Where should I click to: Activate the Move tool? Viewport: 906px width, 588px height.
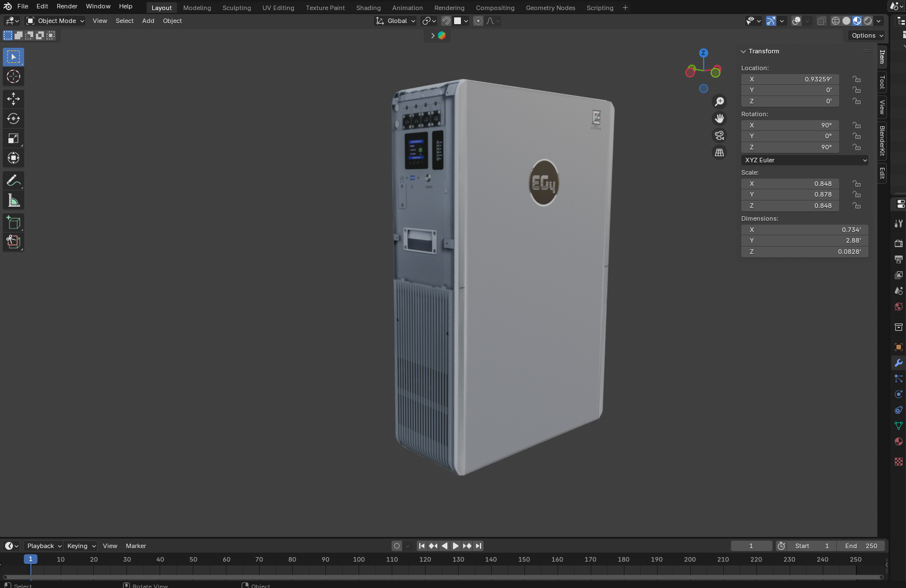pos(13,99)
